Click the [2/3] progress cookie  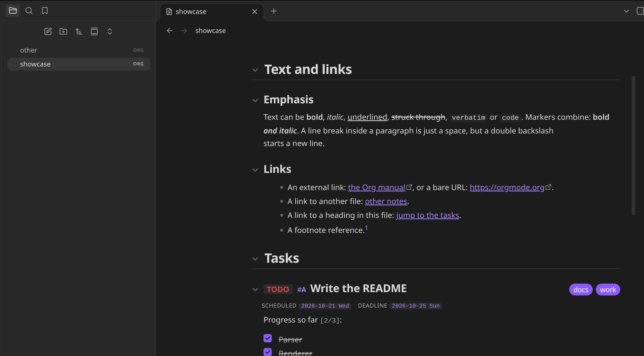(x=330, y=320)
